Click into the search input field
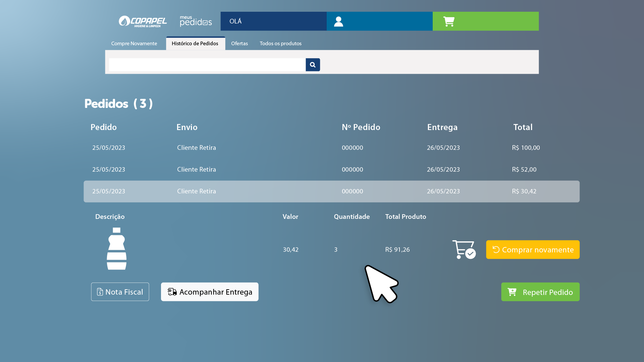This screenshot has width=644, height=362. click(x=207, y=65)
